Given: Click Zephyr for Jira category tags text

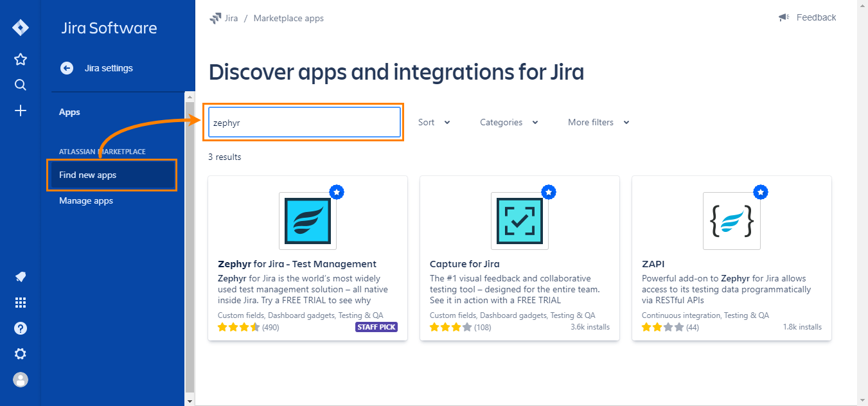Looking at the screenshot, I should point(300,315).
